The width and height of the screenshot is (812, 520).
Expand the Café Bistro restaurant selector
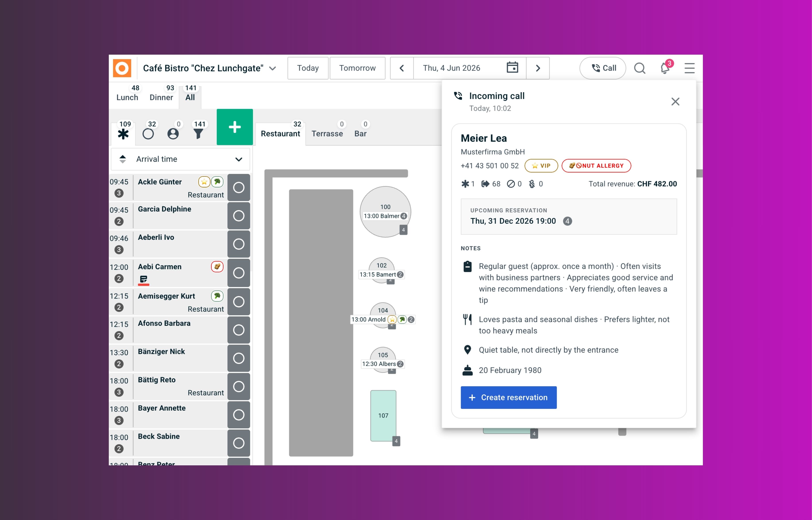209,68
